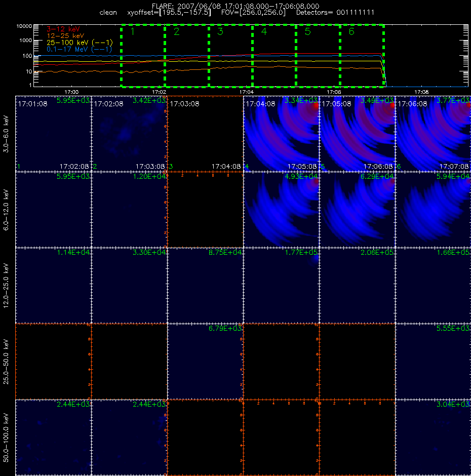Click the 'clean' algorithm label

tap(108, 13)
